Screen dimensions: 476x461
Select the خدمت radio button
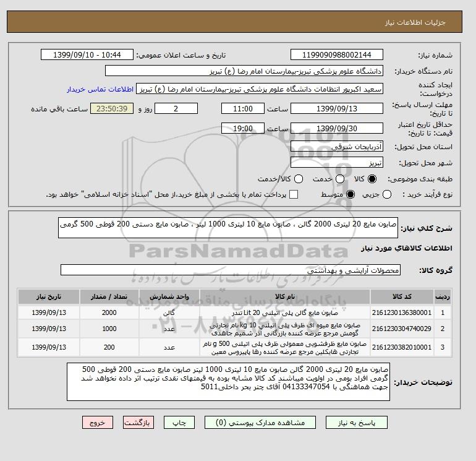(x=340, y=179)
